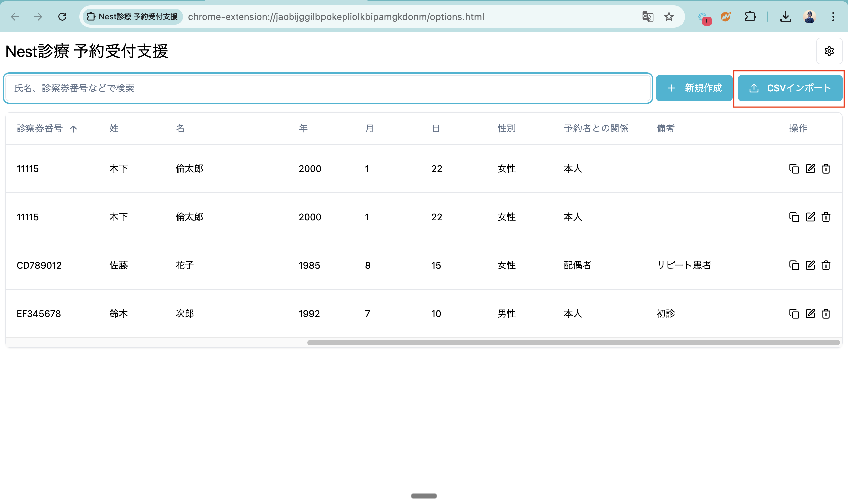
Task: Click the Google Translate icon in the address bar
Action: pyautogui.click(x=647, y=16)
